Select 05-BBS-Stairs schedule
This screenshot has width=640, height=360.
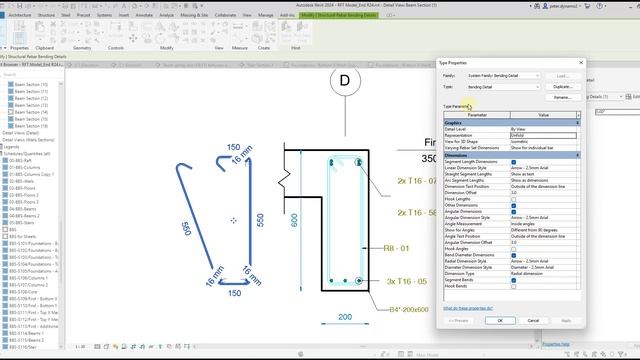pyautogui.click(x=22, y=222)
